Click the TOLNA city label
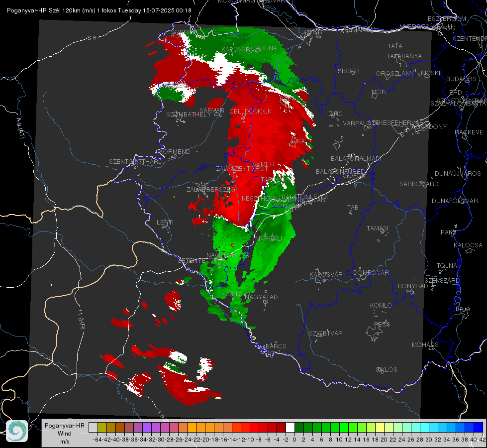Image resolution: width=487 pixels, height=448 pixels. click(447, 266)
